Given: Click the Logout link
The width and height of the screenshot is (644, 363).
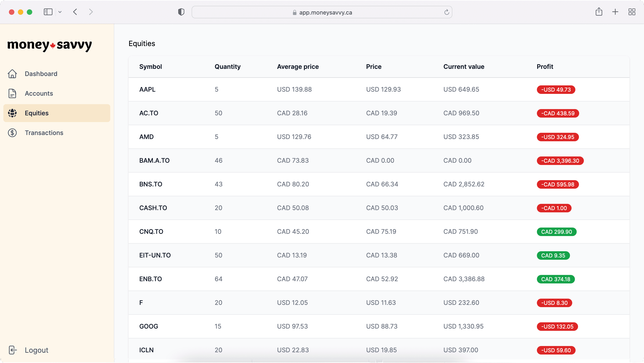Looking at the screenshot, I should (x=36, y=350).
